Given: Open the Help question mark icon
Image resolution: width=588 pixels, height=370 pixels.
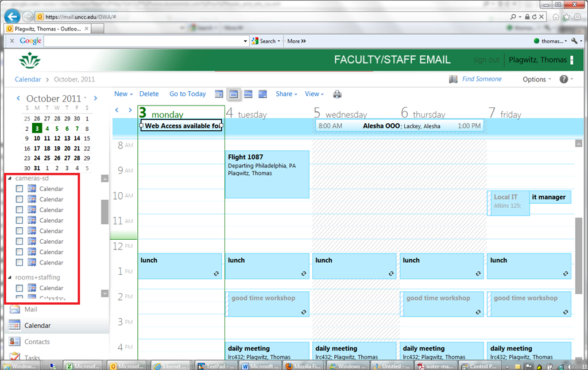Looking at the screenshot, I should point(563,79).
